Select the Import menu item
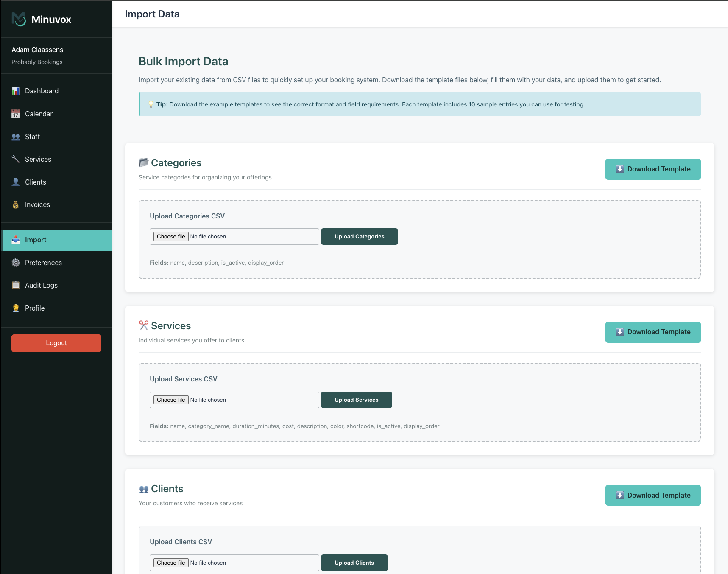The width and height of the screenshot is (728, 574). [36, 240]
